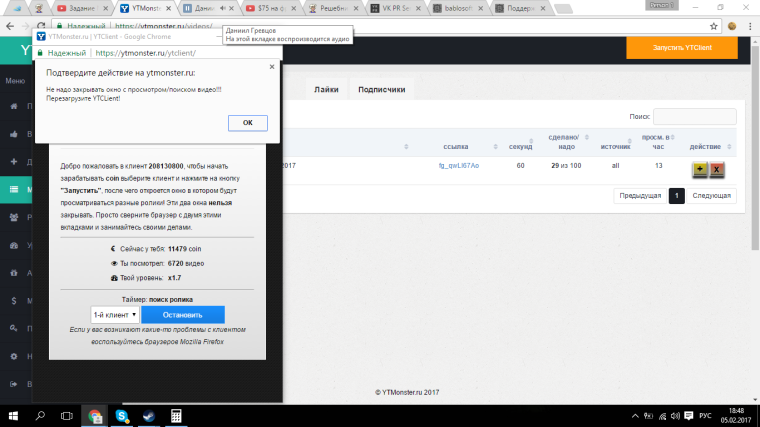Click the blue 'Остановить' button
760x427 pixels.
183,314
